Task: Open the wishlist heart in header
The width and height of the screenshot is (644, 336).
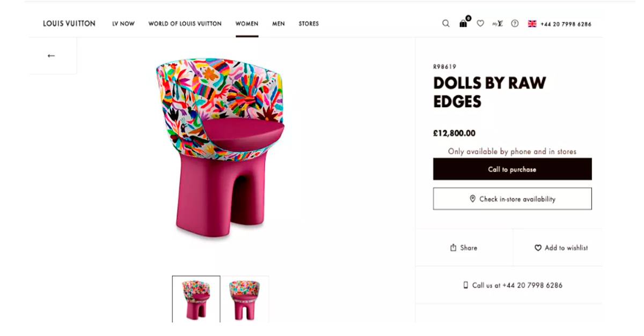Action: coord(480,24)
